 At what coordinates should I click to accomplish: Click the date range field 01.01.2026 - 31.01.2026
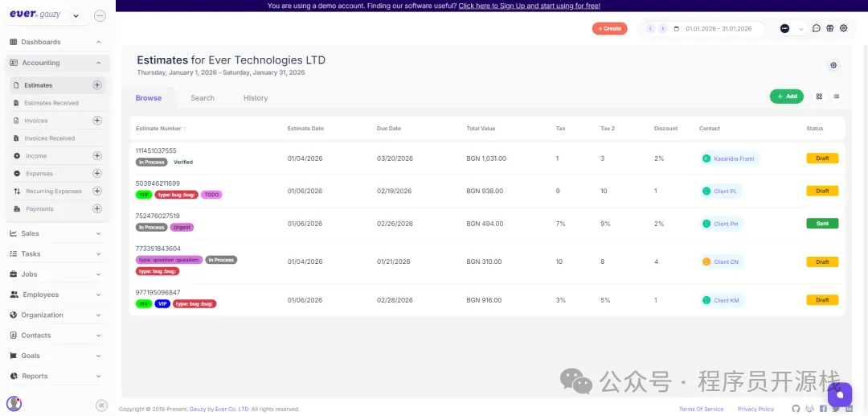[719, 29]
